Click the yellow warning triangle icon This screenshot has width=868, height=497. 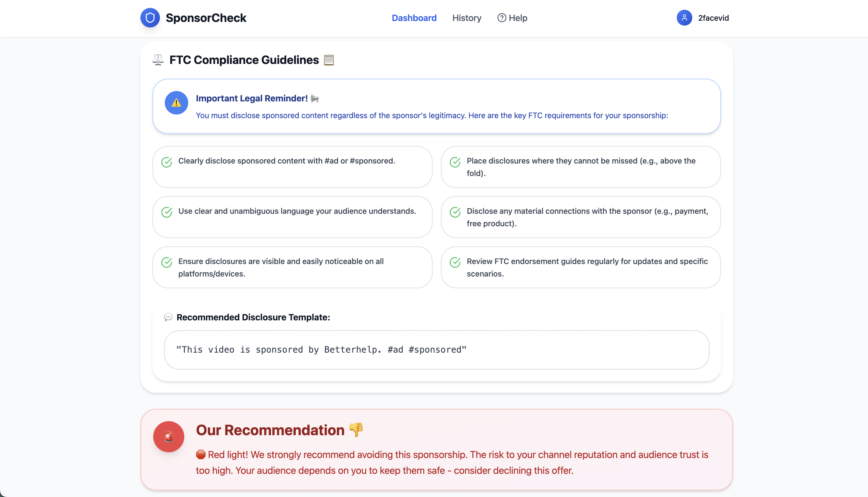[x=176, y=103]
